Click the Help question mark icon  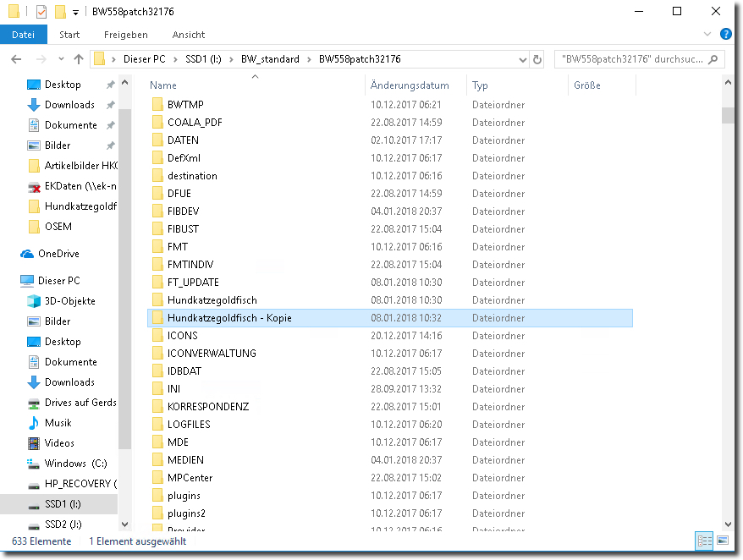pos(725,34)
